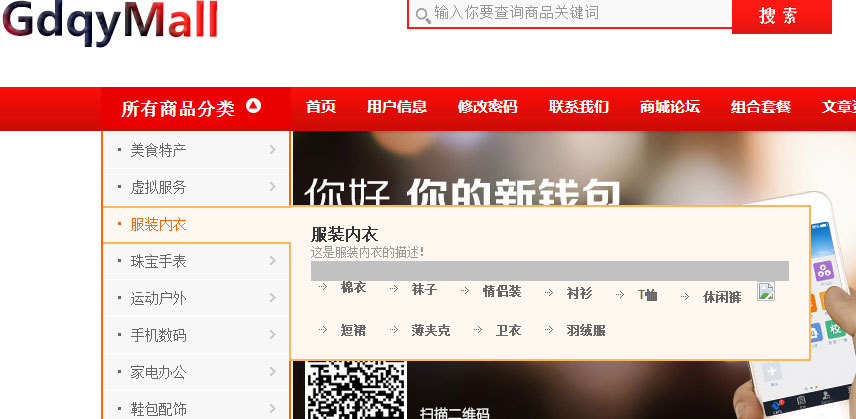The height and width of the screenshot is (419, 856).
Task: Open the 运动户外 category
Action: [x=158, y=298]
